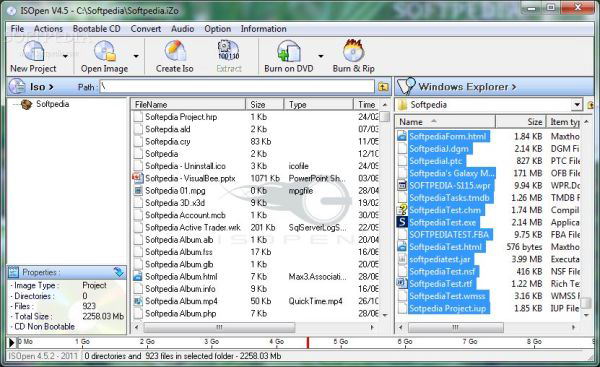
Task: Expand the Open Image dropdown arrow
Action: 136,56
